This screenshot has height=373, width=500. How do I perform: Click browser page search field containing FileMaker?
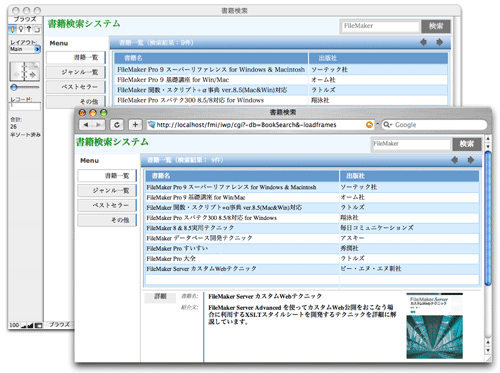(x=411, y=144)
